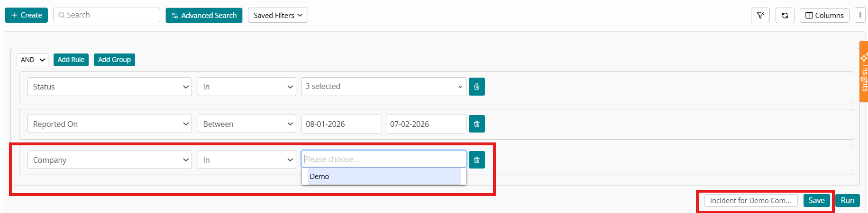Open the Status field dropdown
This screenshot has width=868, height=213.
110,87
